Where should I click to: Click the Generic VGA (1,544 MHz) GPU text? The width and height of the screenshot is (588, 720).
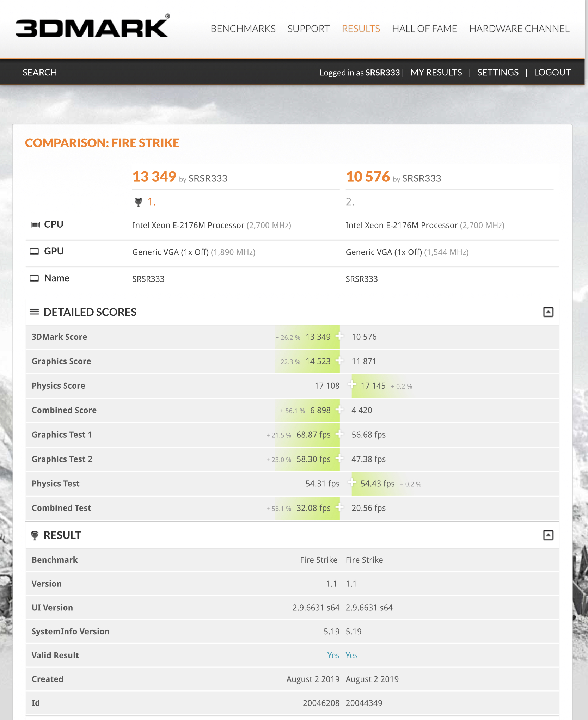[407, 252]
